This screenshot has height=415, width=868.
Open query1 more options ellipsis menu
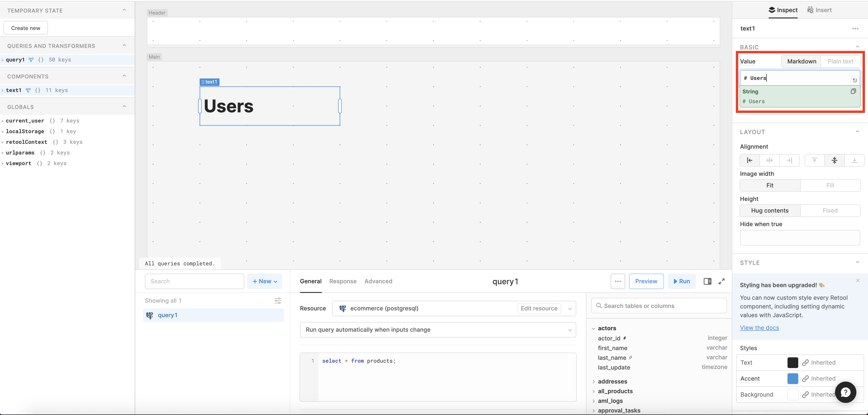(x=618, y=281)
